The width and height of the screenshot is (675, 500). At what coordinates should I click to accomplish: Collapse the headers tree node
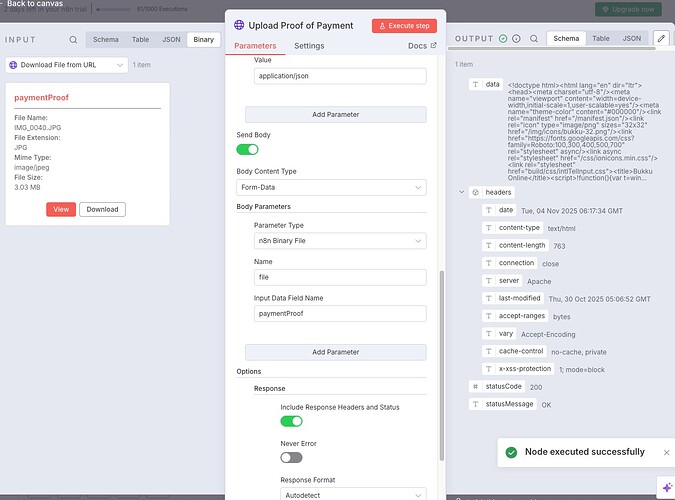[461, 192]
